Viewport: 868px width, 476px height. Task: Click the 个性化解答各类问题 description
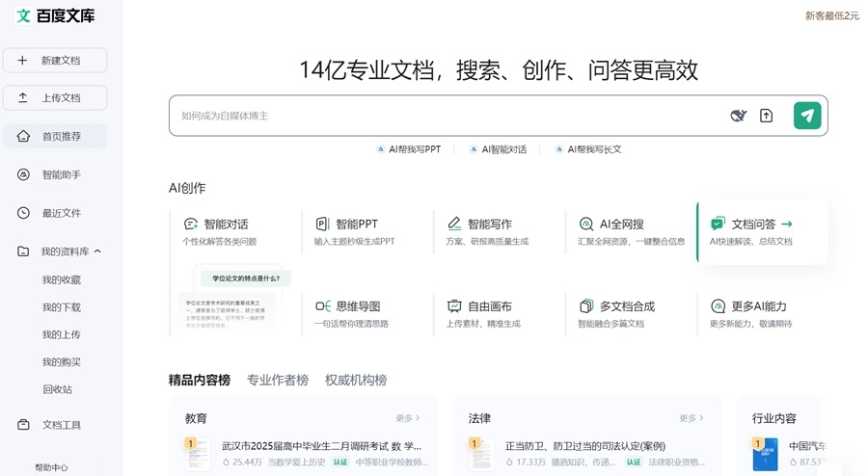click(x=220, y=241)
